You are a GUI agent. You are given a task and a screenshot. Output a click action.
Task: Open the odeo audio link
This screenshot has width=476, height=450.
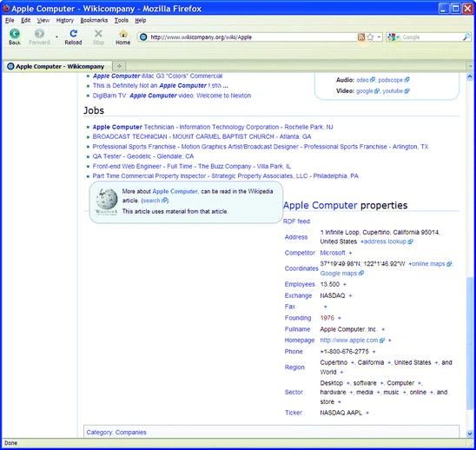tap(365, 80)
